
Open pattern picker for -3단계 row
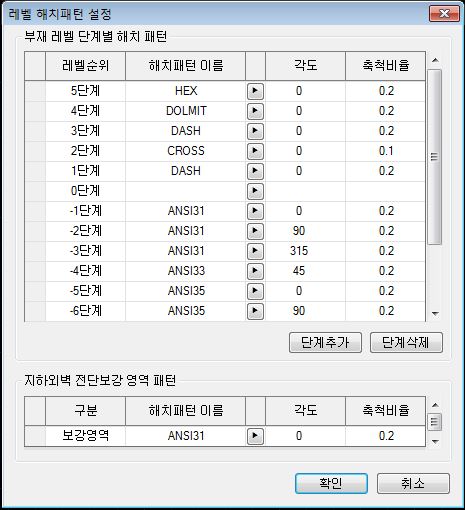click(x=255, y=251)
